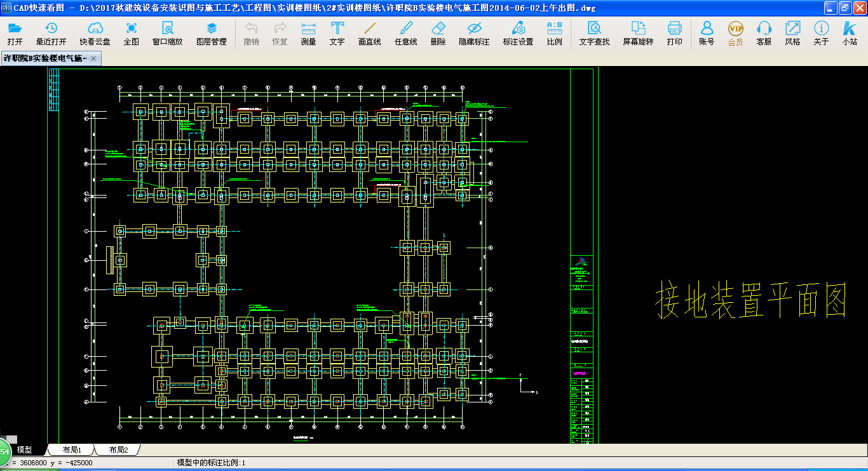This screenshot has height=471, width=868.
Task: Click the yellow 接地装置平面图 title text
Action: pyautogui.click(x=750, y=301)
